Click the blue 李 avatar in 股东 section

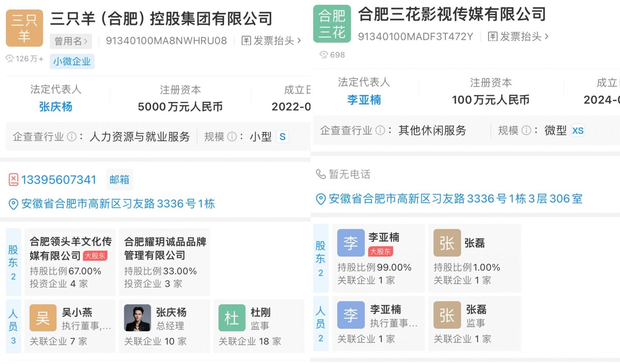351,243
